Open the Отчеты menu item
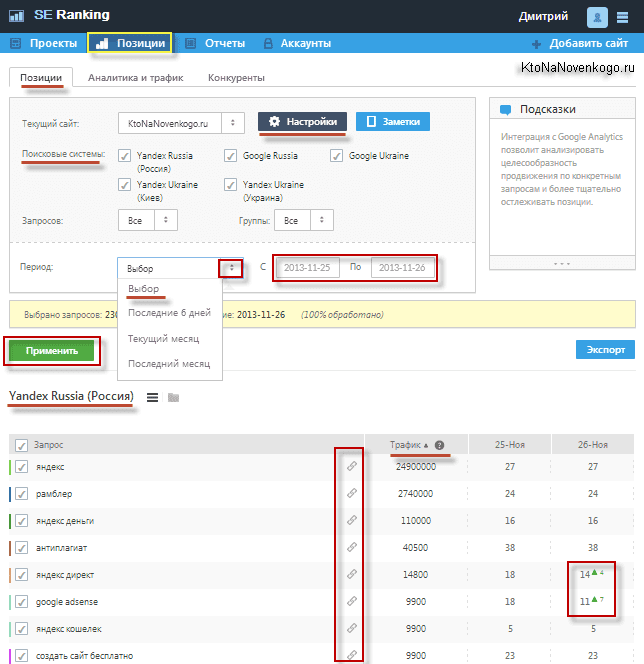Screen dimensions: 644x664 pos(216,43)
